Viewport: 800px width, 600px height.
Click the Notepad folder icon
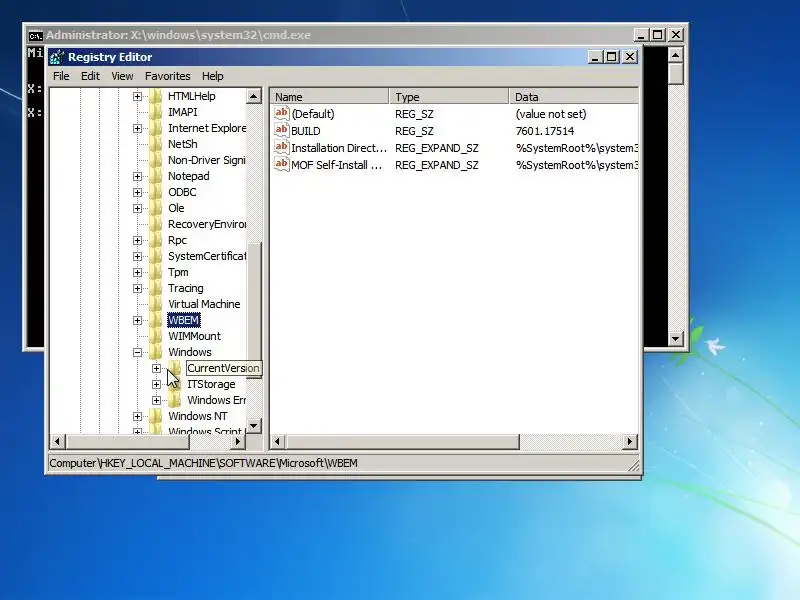[x=156, y=176]
